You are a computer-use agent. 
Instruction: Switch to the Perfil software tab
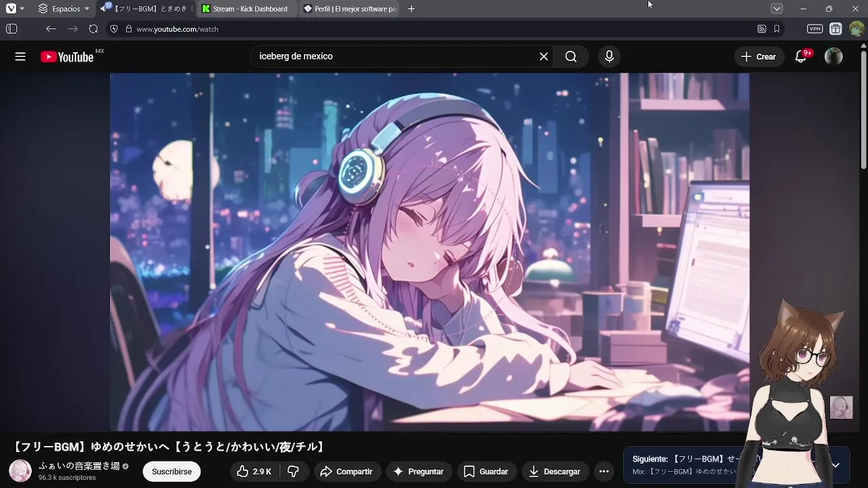point(350,9)
